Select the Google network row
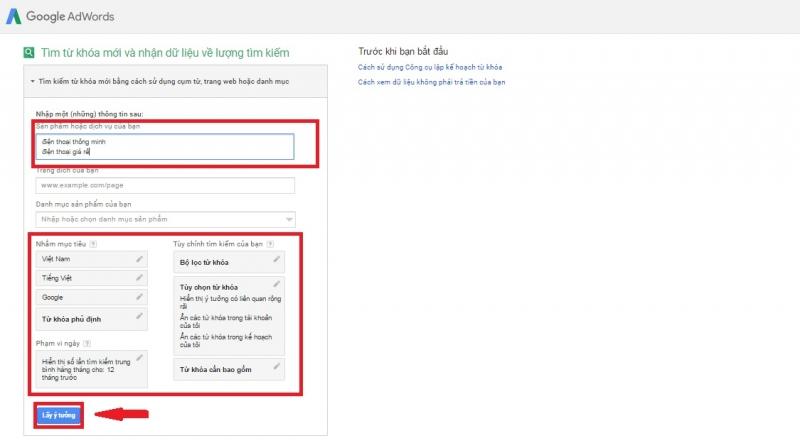The width and height of the screenshot is (800, 448). pos(92,297)
